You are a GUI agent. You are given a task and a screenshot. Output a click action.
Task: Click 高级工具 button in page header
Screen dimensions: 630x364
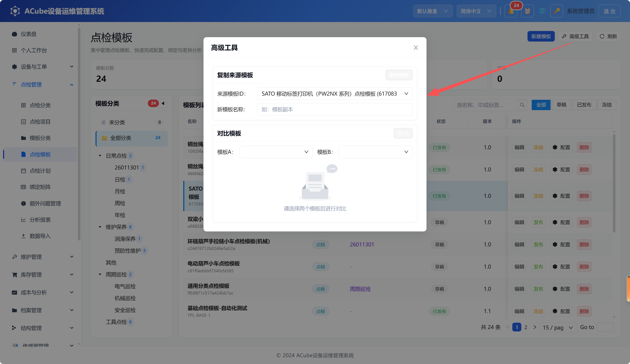575,36
